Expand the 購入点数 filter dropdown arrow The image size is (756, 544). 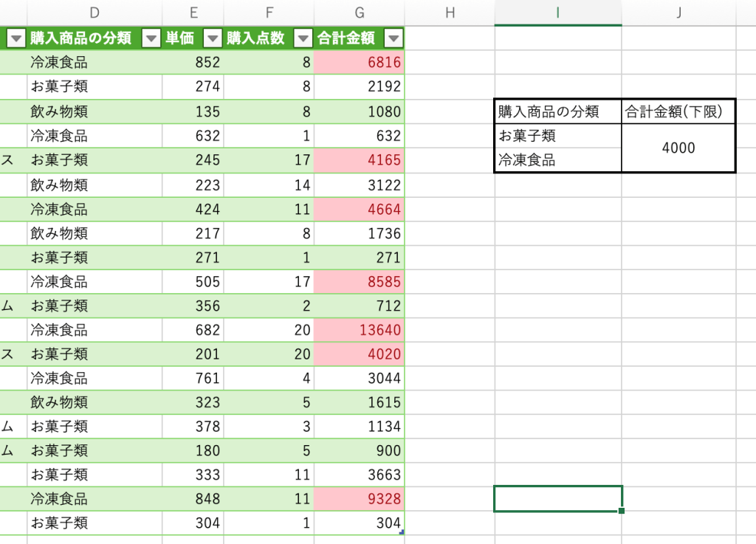click(x=303, y=38)
